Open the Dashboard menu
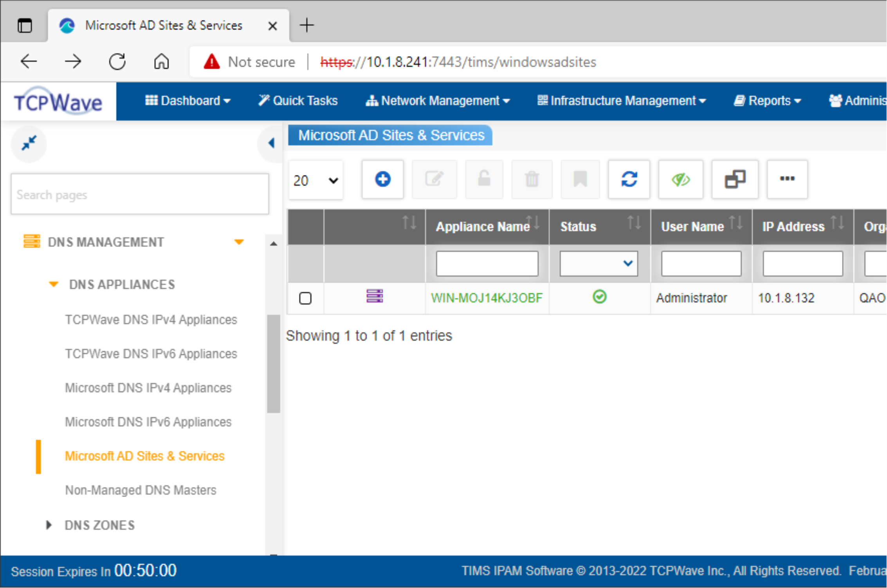The height and width of the screenshot is (588, 887). 188,101
